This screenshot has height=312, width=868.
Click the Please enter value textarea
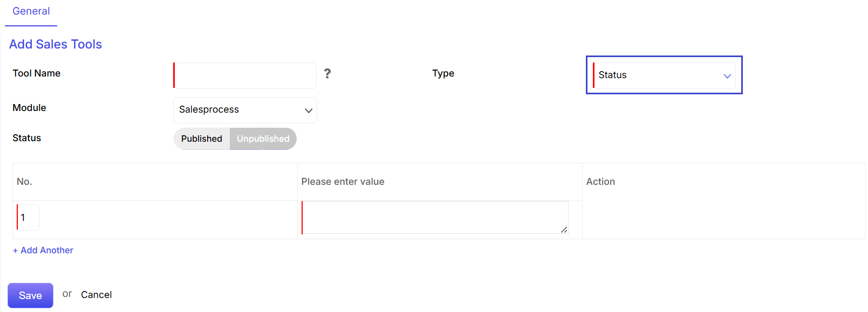point(435,218)
